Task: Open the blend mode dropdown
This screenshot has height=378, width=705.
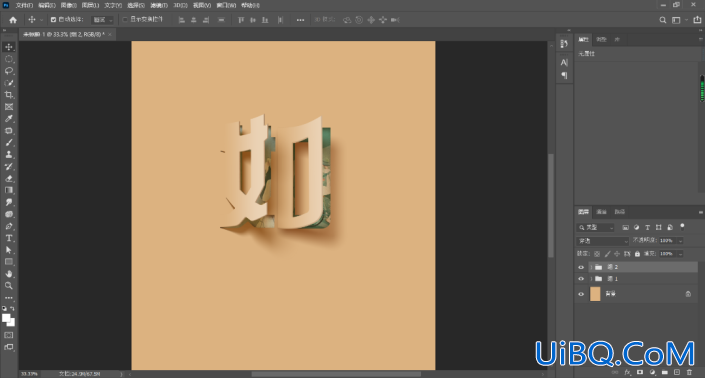Action: pyautogui.click(x=603, y=241)
